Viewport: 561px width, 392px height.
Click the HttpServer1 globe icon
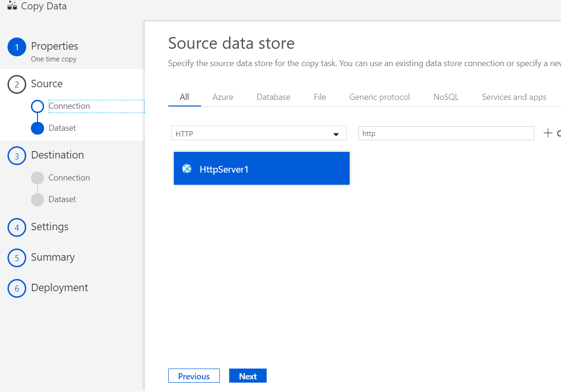point(187,169)
